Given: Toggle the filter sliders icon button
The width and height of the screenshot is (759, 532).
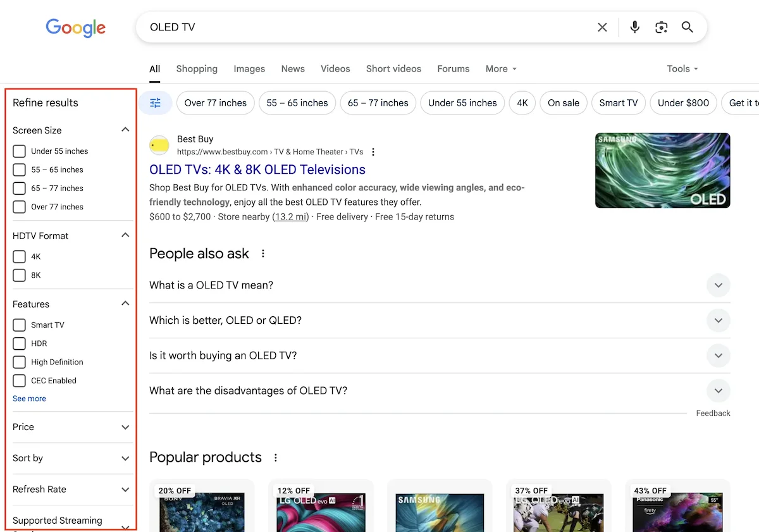Looking at the screenshot, I should coord(156,102).
